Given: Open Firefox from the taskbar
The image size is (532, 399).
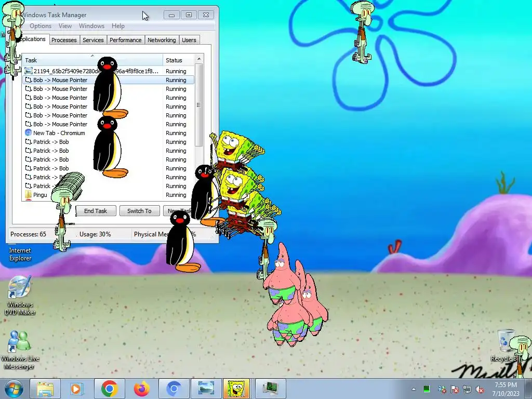Looking at the screenshot, I should click(x=141, y=389).
